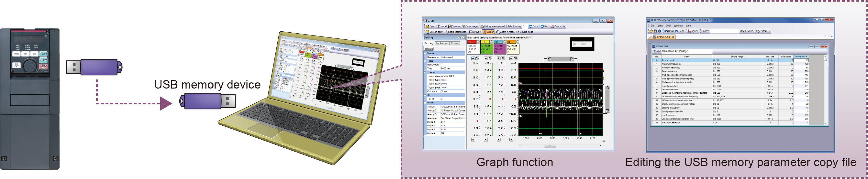Click the graph's horizontal scrollbar thumb

[x=550, y=146]
